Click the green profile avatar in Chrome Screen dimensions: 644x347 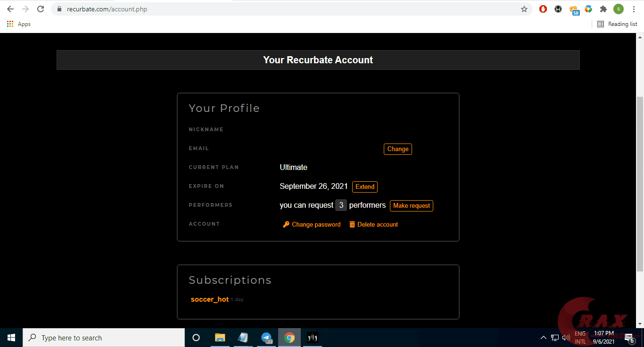pyautogui.click(x=618, y=8)
